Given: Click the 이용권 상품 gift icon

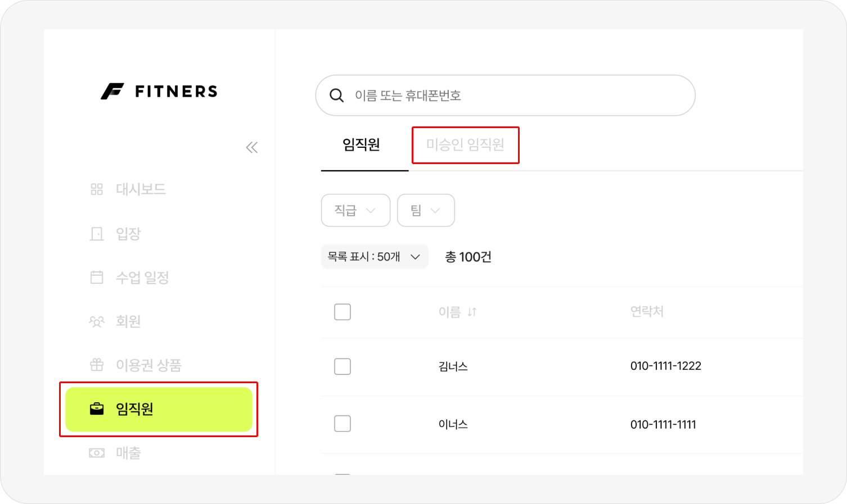Looking at the screenshot, I should (97, 365).
